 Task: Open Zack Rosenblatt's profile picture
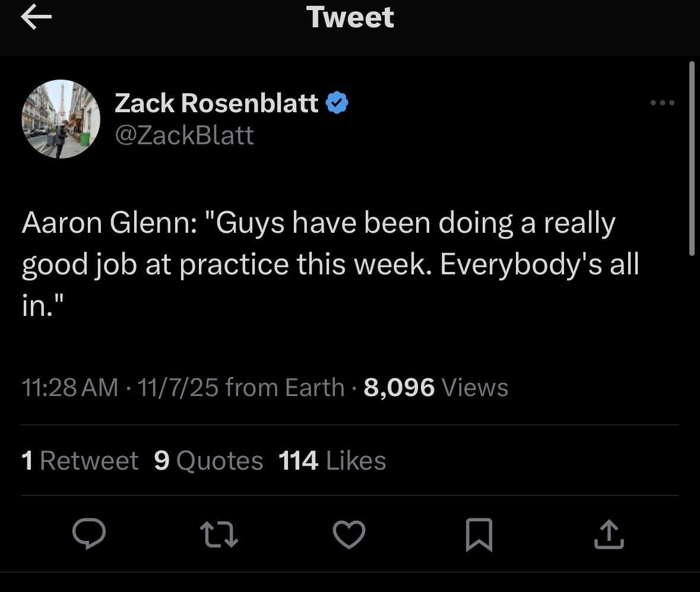(61, 119)
